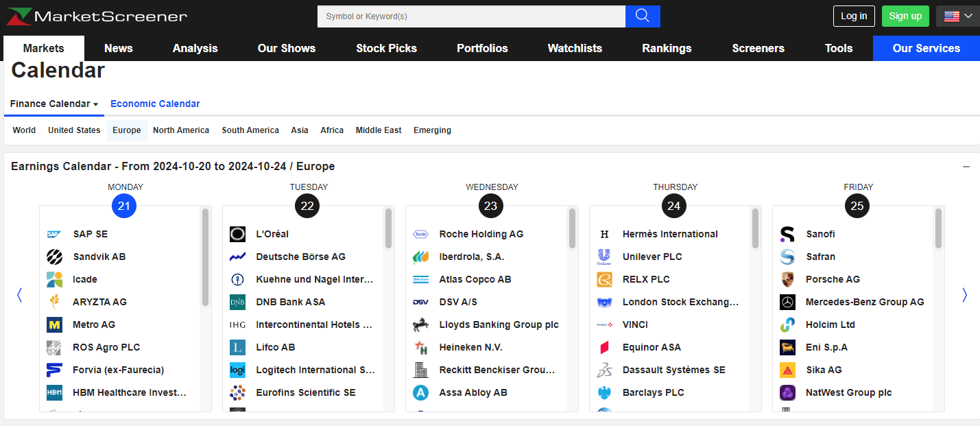Open the Dassault Systèmes SE link
Viewport: 980px width, 426px height.
click(x=673, y=370)
